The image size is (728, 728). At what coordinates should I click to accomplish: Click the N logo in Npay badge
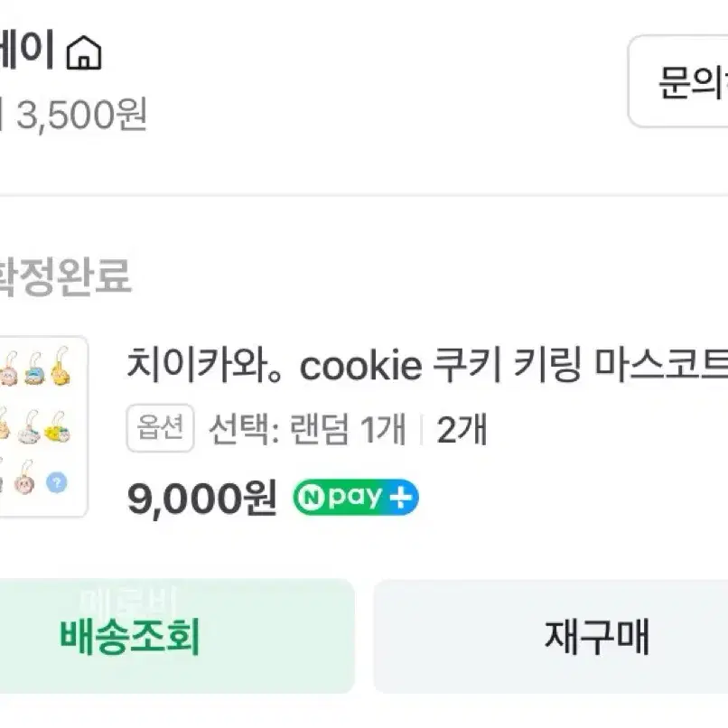click(311, 498)
